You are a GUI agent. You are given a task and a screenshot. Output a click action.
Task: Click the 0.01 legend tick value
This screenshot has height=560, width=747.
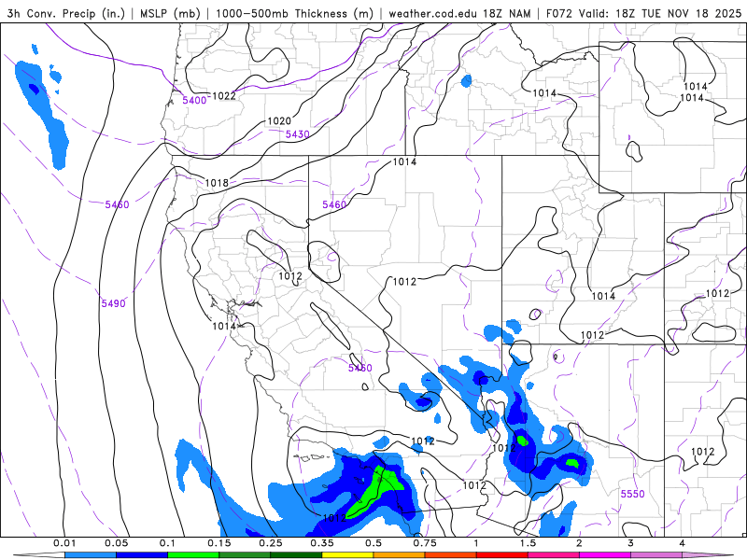pos(64,543)
